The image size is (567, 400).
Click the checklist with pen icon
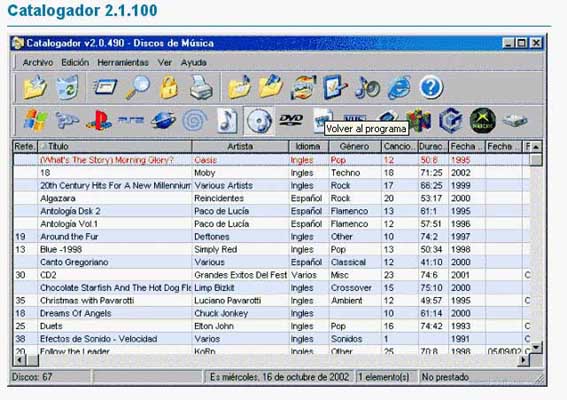click(x=335, y=87)
